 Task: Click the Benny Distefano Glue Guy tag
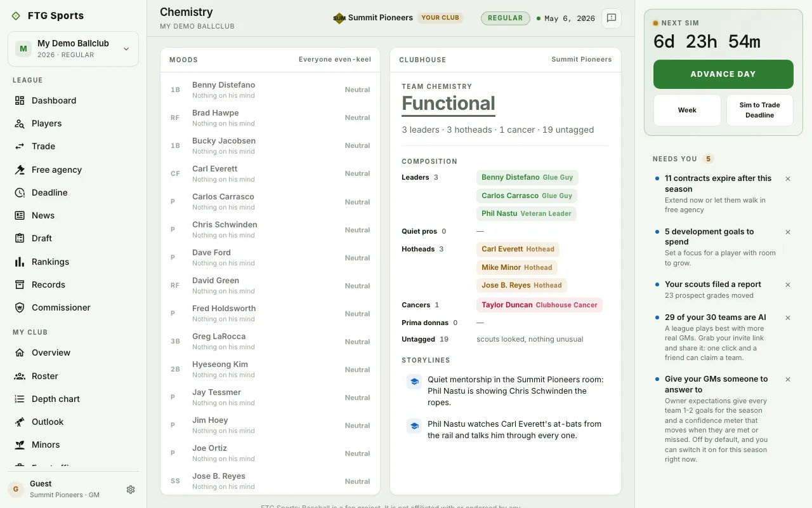527,178
